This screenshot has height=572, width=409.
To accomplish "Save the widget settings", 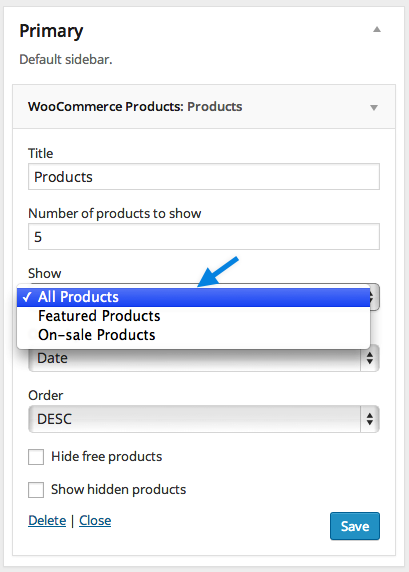I will [355, 526].
